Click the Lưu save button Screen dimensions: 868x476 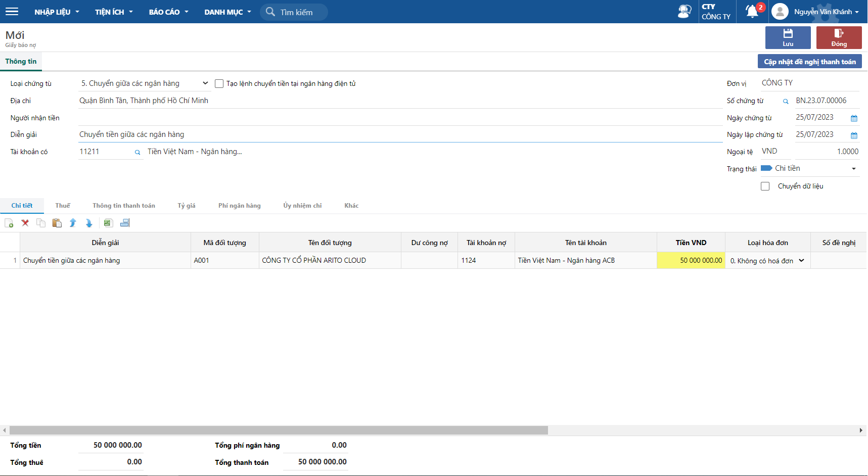pyautogui.click(x=788, y=37)
